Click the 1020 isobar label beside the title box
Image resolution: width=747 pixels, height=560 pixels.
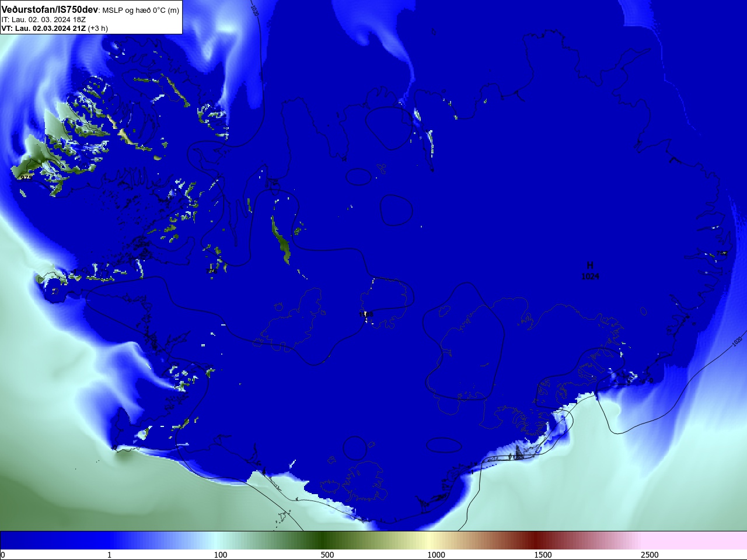[254, 10]
